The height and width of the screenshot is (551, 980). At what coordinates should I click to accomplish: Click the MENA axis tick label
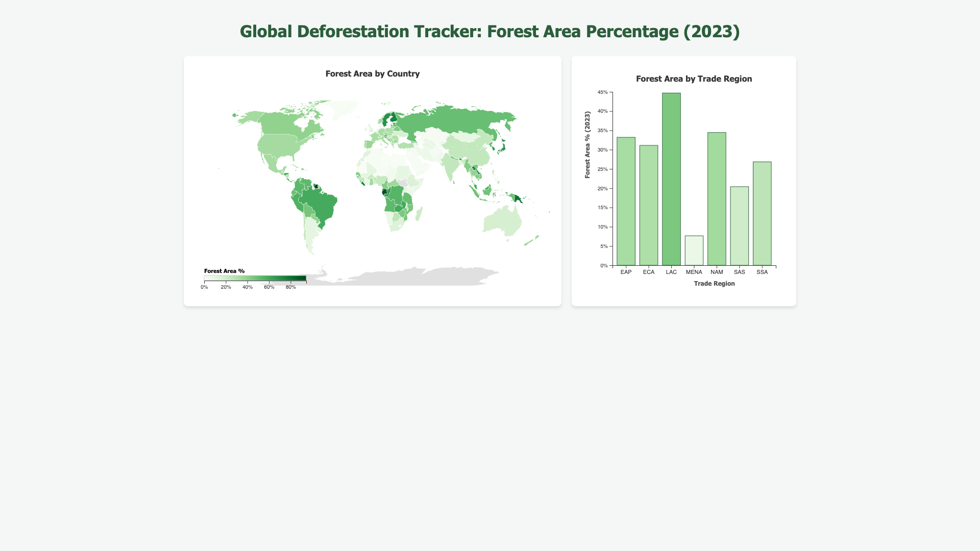click(694, 272)
